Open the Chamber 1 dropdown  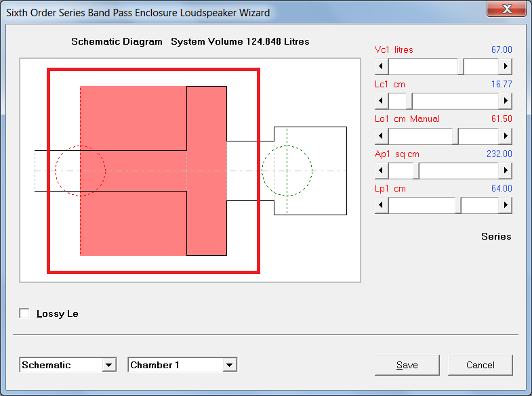click(229, 365)
